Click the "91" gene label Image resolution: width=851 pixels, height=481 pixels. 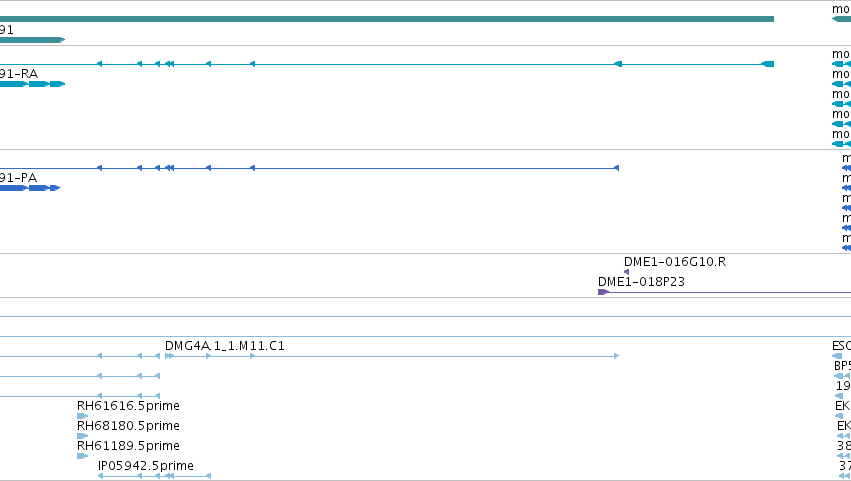coord(7,30)
